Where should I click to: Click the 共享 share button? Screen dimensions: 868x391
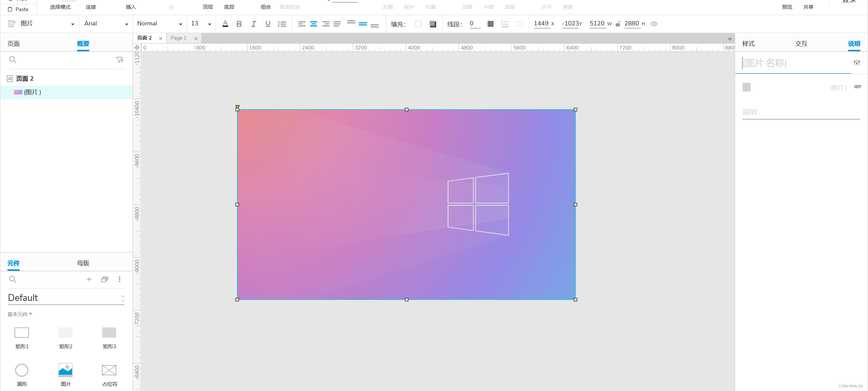[x=808, y=7]
